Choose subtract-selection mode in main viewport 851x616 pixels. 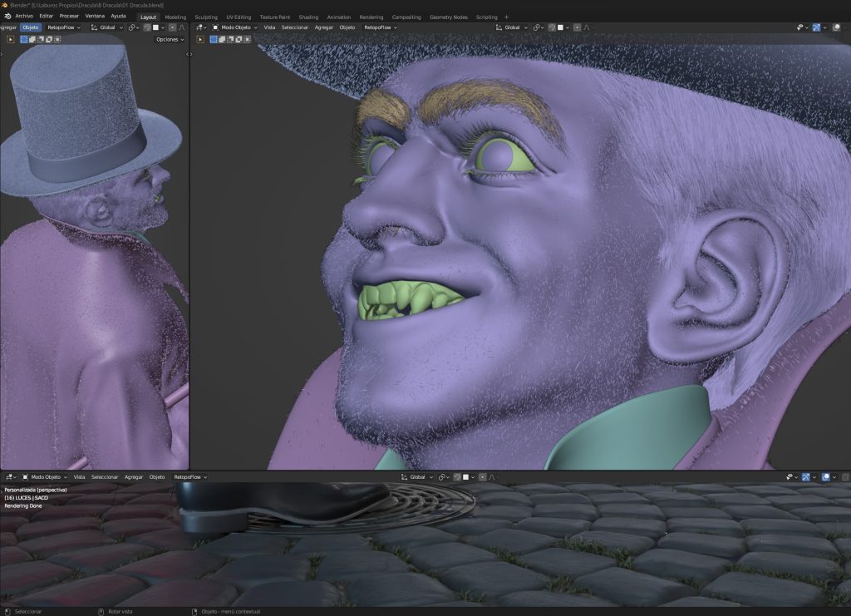[x=230, y=40]
